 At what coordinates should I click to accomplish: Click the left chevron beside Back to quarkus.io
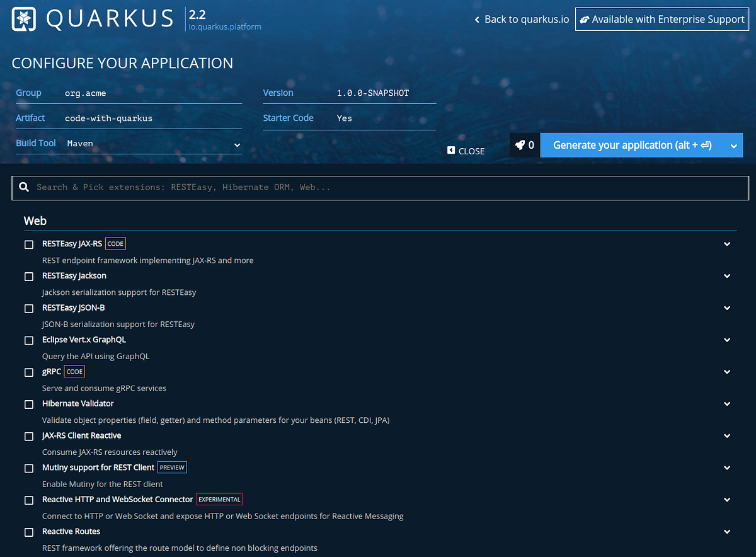476,20
